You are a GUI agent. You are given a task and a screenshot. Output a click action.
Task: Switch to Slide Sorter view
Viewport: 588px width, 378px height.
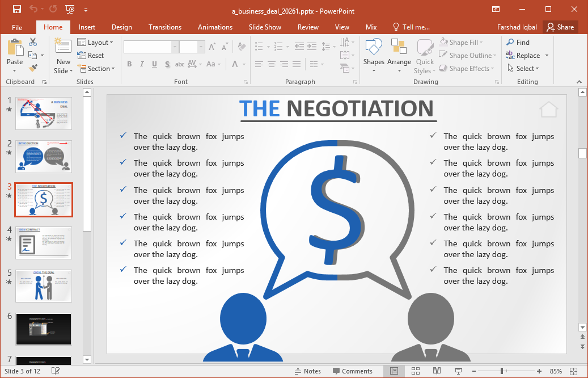(416, 371)
